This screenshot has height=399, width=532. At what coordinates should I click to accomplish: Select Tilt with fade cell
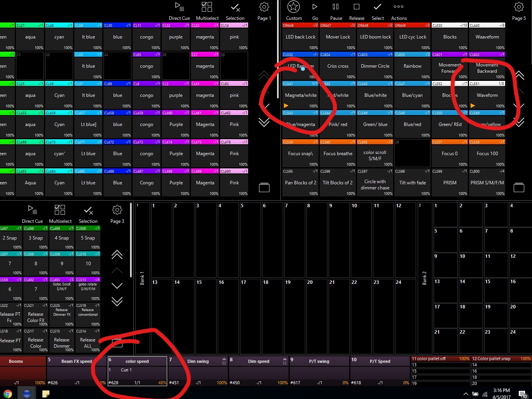coord(412,182)
